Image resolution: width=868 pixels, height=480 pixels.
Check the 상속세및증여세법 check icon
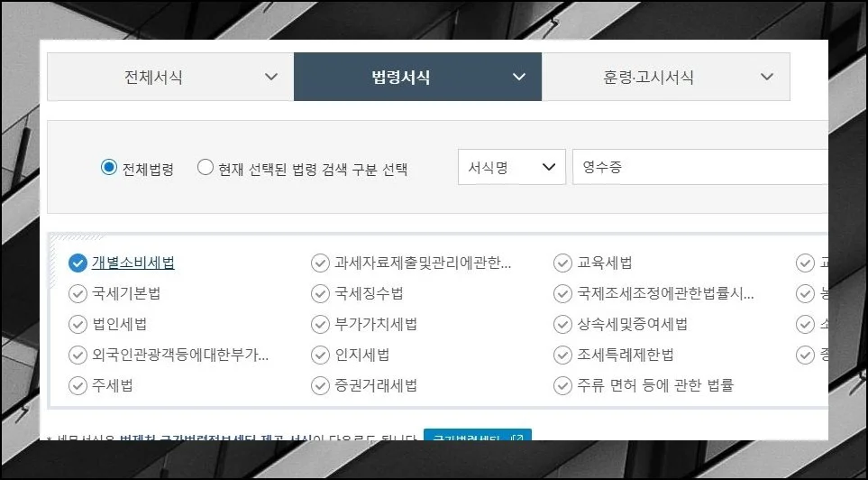[562, 324]
